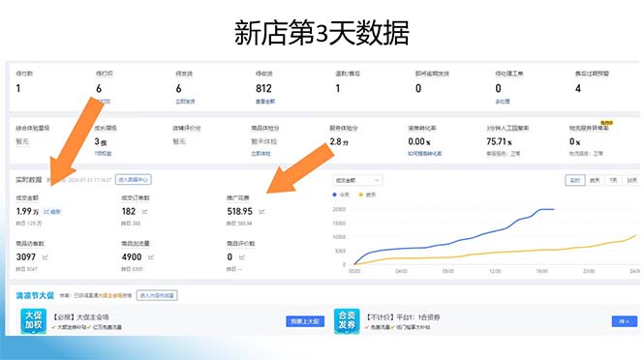Select the 实时 time range tab
644x360 pixels.
(x=575, y=180)
